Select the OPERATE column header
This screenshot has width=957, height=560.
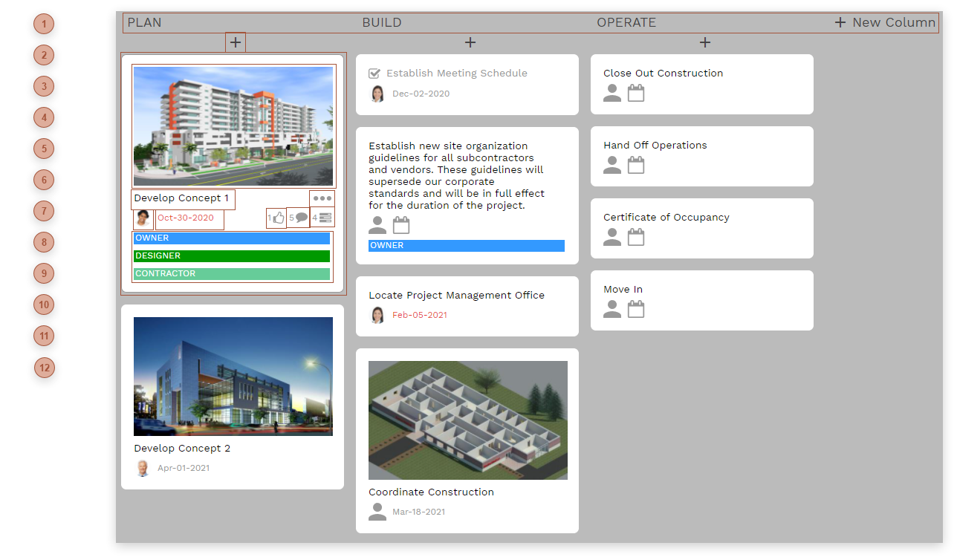[626, 22]
